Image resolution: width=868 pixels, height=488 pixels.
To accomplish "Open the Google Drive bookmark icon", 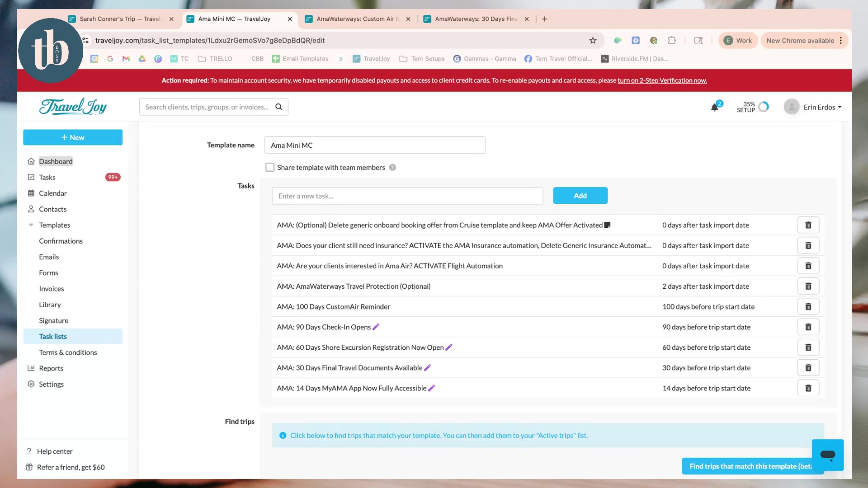I will pyautogui.click(x=142, y=59).
